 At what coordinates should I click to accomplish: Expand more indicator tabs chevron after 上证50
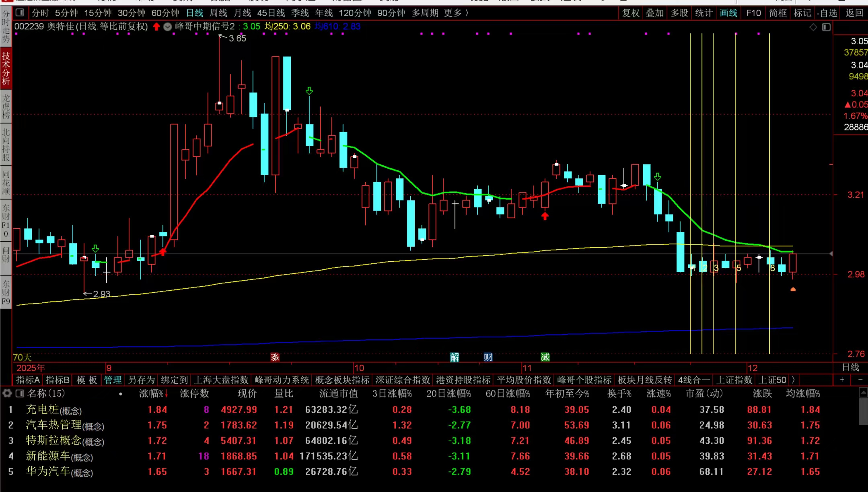click(793, 380)
